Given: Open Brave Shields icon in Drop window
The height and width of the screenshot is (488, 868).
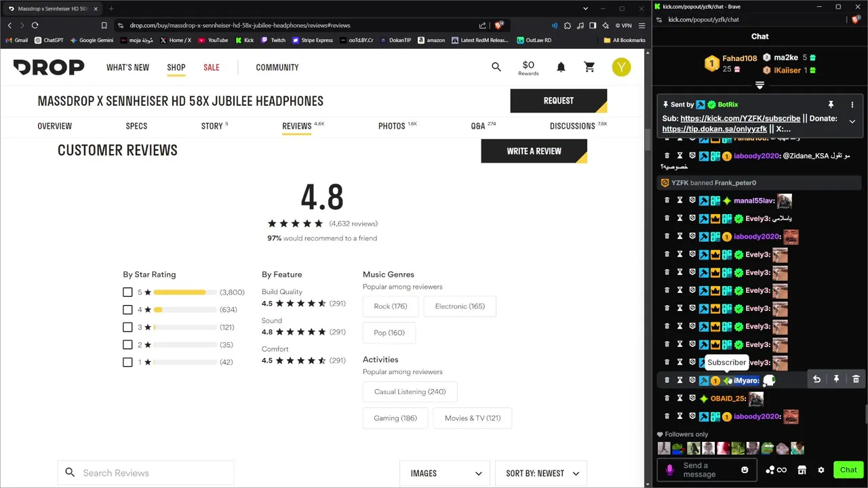Looking at the screenshot, I should tap(498, 25).
